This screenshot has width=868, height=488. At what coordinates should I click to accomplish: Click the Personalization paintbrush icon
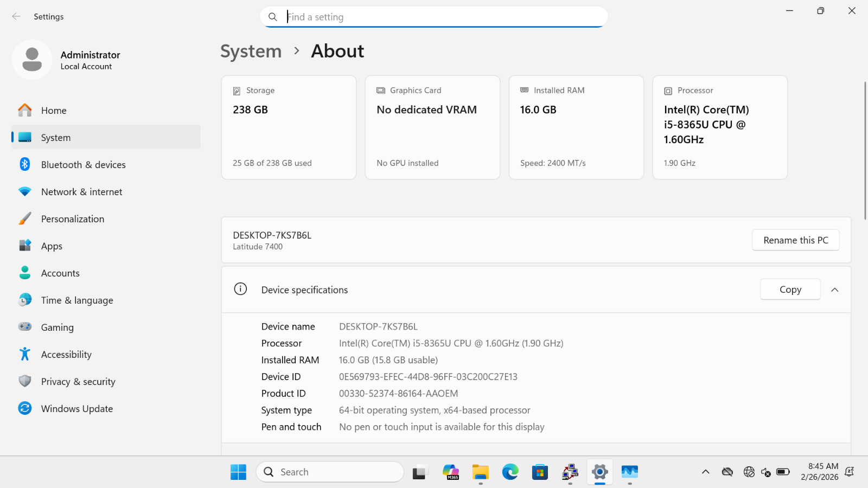(25, 219)
